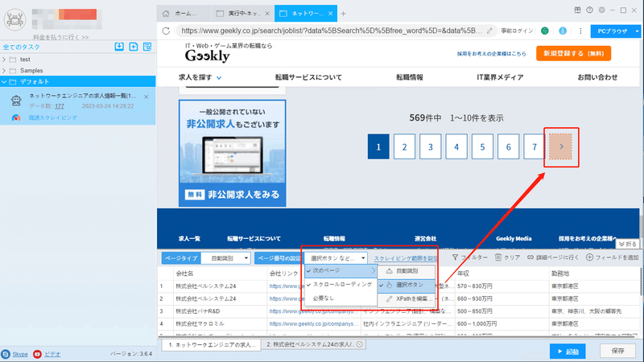This screenshot has height=362, width=644.
Task: Click go to detail page link button
Action: click(x=553, y=257)
